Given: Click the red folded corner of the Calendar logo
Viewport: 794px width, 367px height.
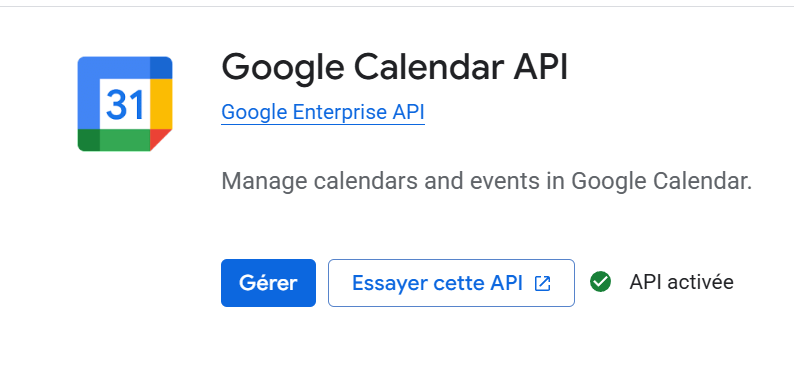Looking at the screenshot, I should 161,140.
